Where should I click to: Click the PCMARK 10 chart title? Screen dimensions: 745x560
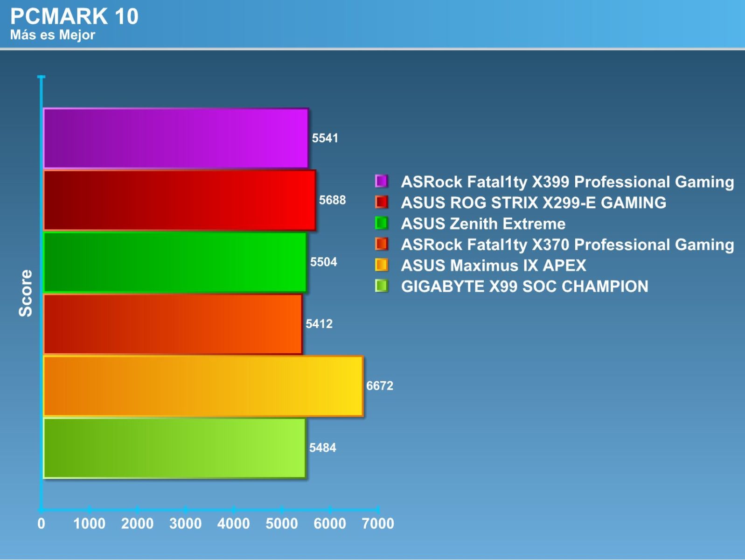(x=75, y=16)
